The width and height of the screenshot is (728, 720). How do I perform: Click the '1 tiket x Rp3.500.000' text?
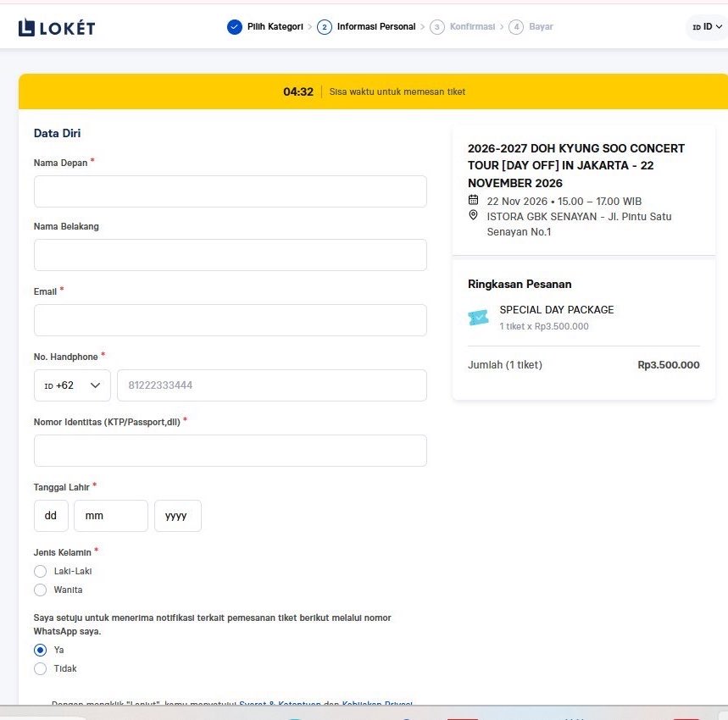(544, 326)
